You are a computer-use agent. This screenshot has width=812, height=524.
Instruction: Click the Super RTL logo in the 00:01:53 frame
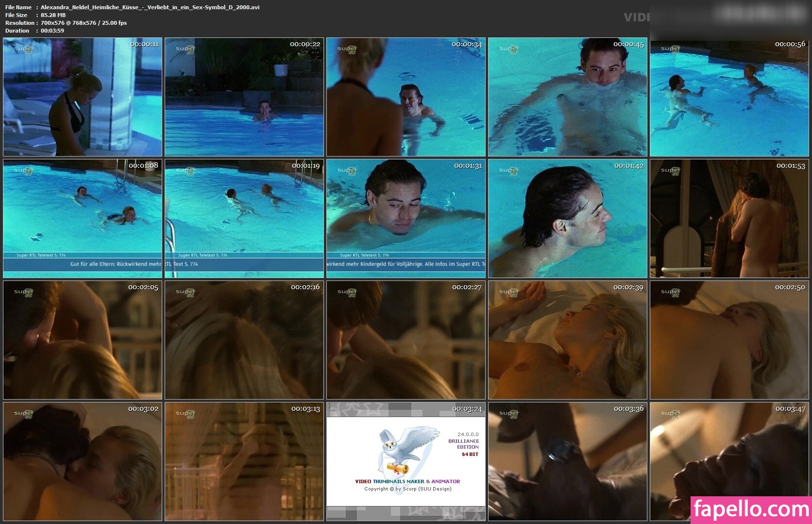pos(671,170)
